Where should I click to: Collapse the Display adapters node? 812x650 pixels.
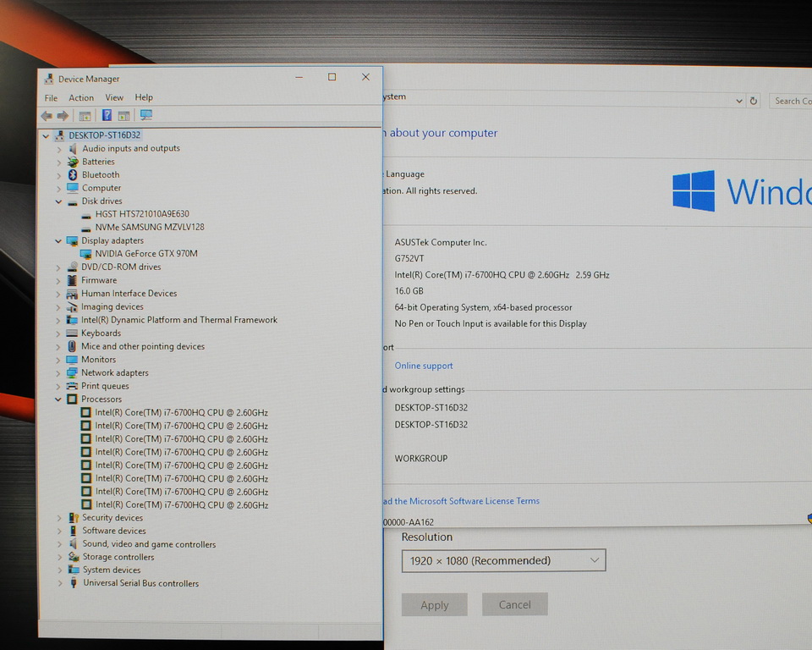58,241
